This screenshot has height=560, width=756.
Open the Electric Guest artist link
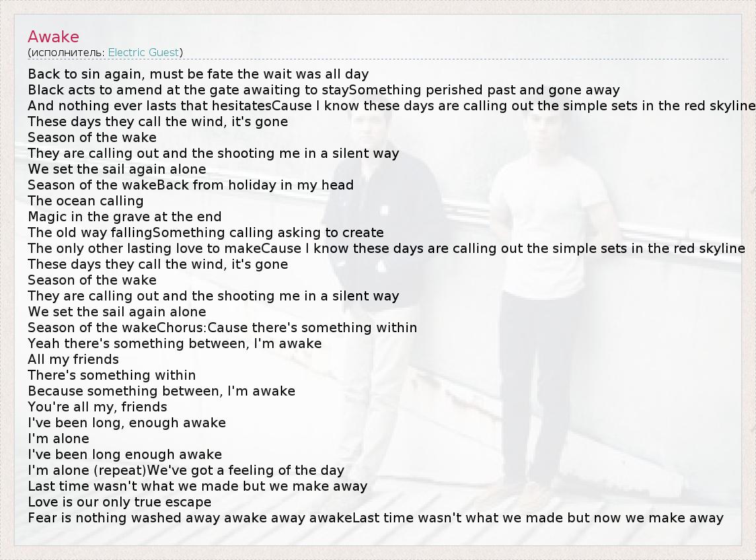(x=143, y=52)
